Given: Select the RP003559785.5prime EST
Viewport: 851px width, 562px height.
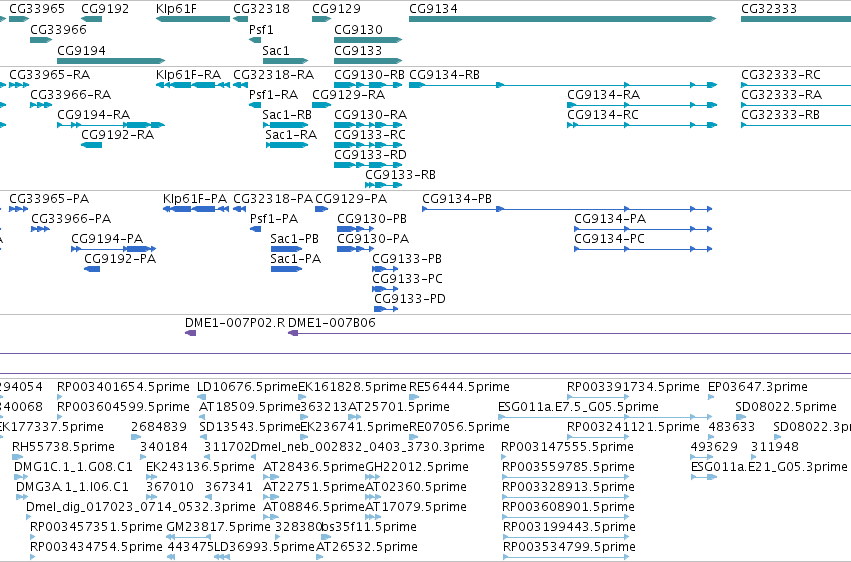Looking at the screenshot, I should [565, 477].
